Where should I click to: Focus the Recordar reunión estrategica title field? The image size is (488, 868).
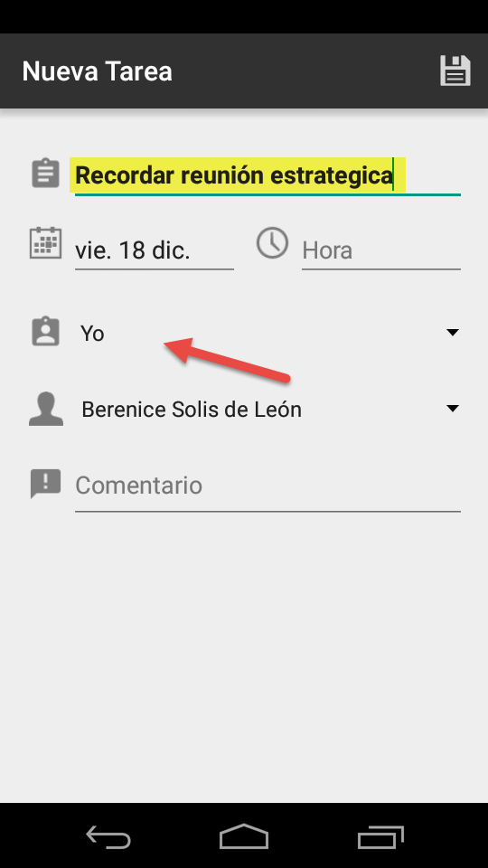coord(267,175)
